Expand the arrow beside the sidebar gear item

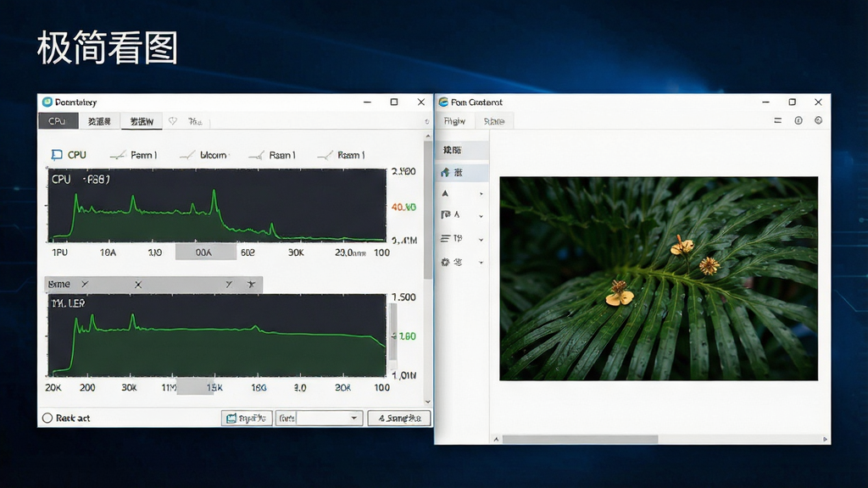(x=481, y=263)
